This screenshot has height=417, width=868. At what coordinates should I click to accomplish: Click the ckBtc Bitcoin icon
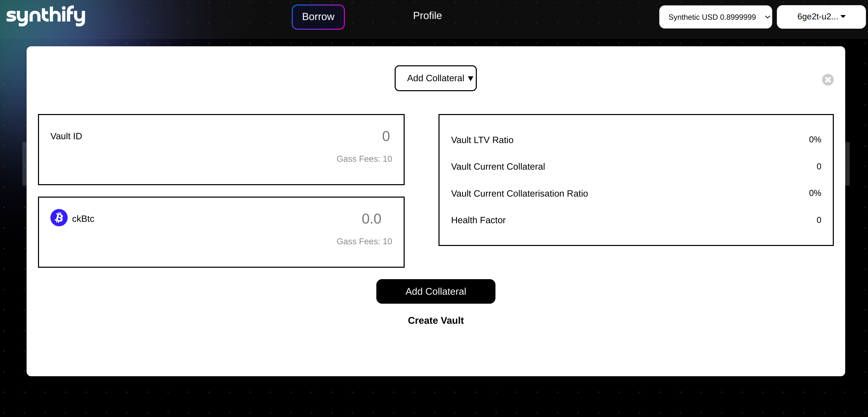[59, 218]
